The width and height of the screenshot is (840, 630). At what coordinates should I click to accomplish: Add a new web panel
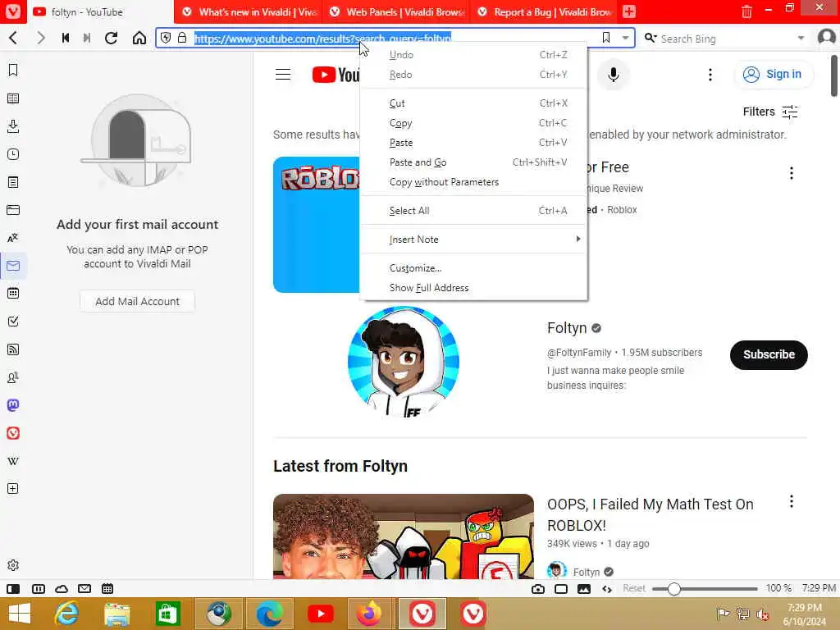13,489
